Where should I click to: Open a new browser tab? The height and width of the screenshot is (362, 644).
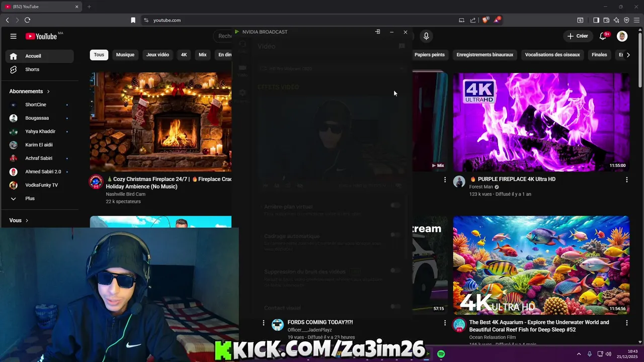(89, 7)
